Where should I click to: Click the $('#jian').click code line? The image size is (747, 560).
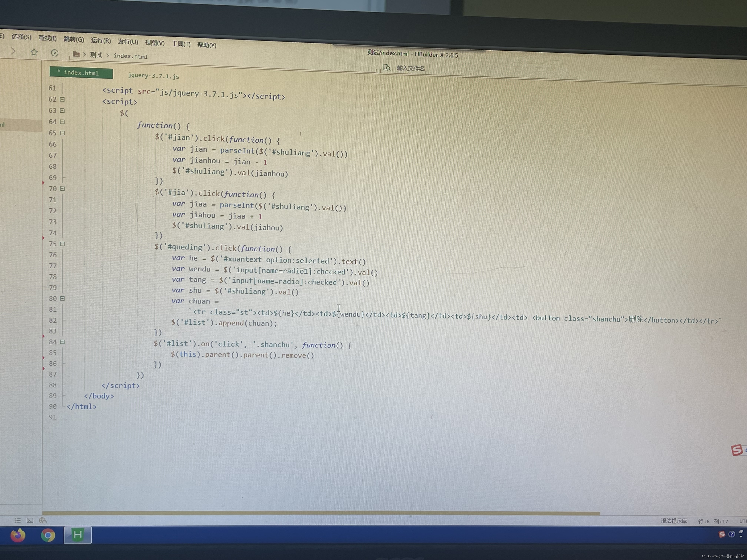click(218, 139)
